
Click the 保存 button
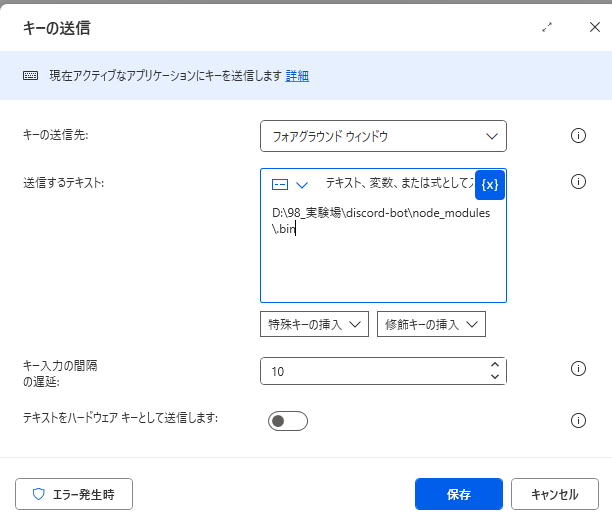point(459,494)
